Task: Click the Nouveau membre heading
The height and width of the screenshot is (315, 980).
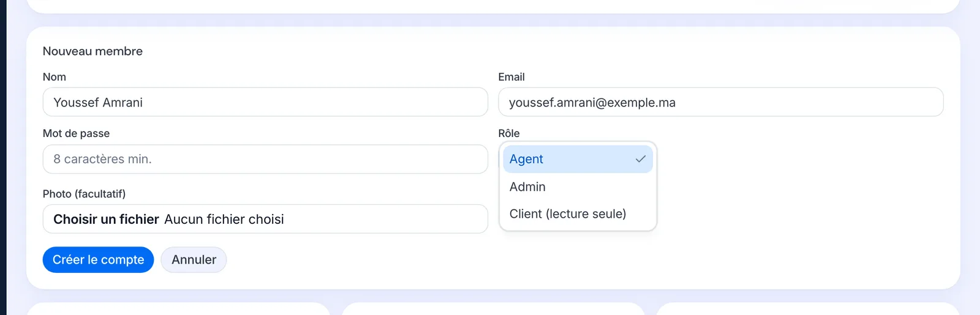Action: click(92, 51)
